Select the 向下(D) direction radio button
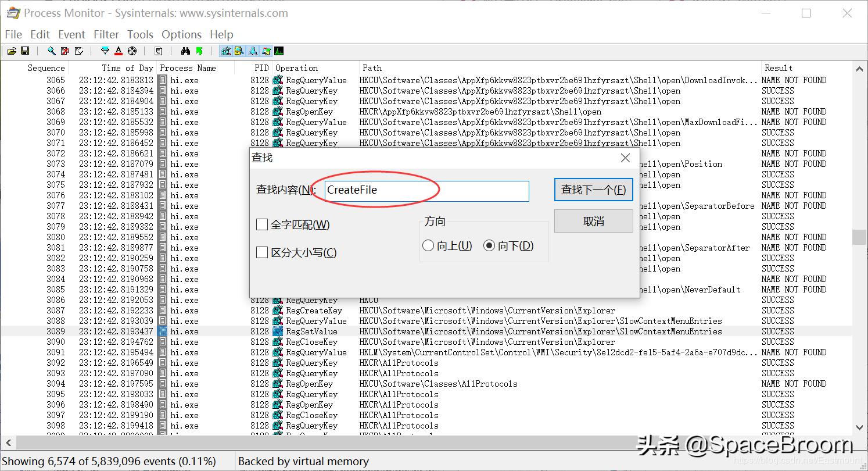The height and width of the screenshot is (471, 868). pos(489,245)
